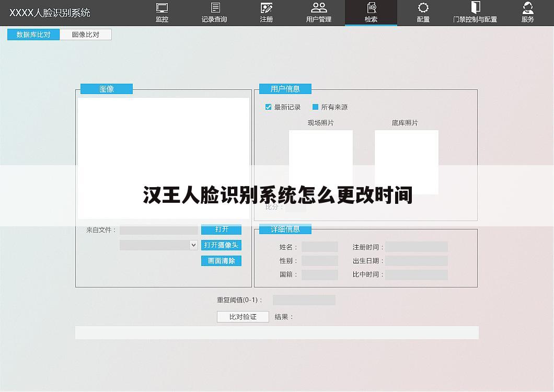Switch to the 数据库比对 tab
Screen dimensions: 554x392
tap(33, 34)
